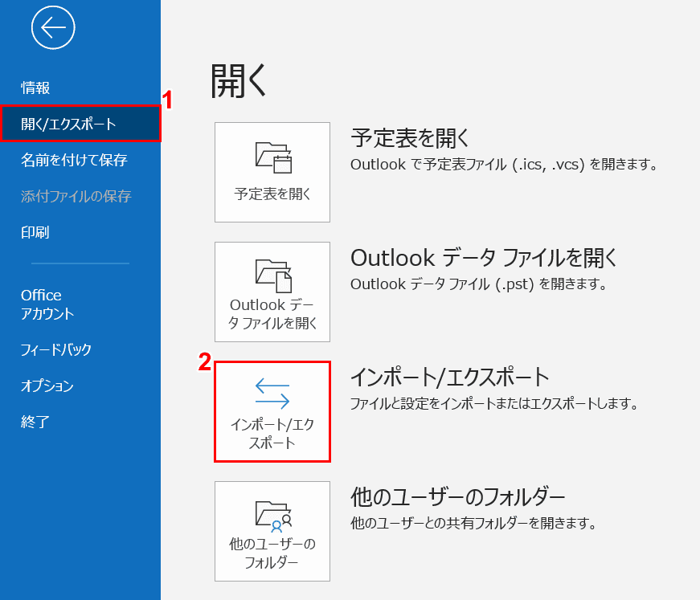This screenshot has height=600, width=700.
Task: Click ファイルと設定をインポートまたはエクスポートします text
Action: 494,403
